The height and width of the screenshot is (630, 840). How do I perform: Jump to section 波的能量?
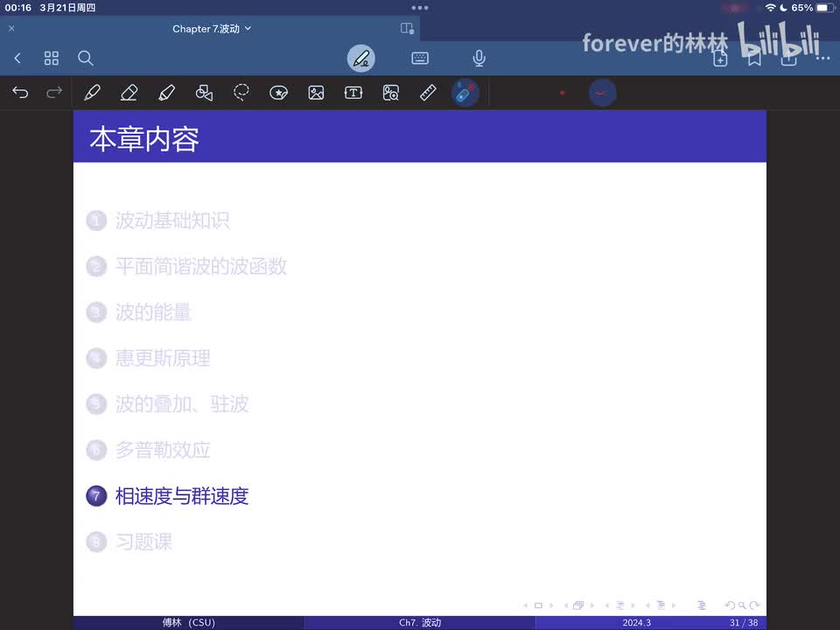click(153, 312)
